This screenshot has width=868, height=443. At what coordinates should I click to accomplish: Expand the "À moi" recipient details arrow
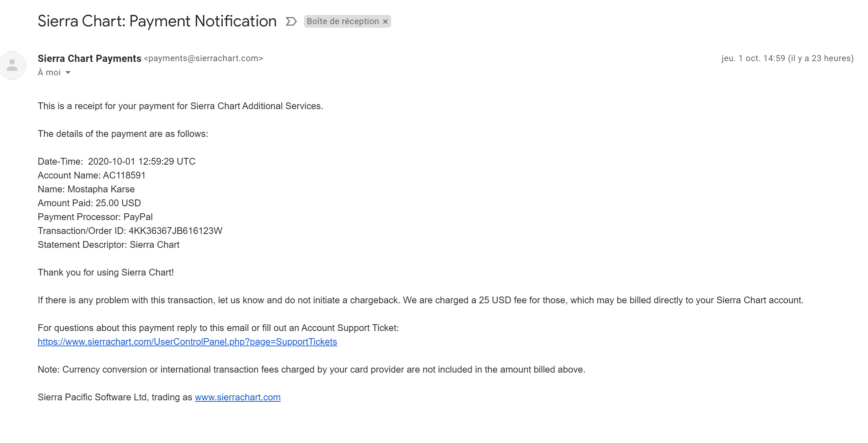68,73
